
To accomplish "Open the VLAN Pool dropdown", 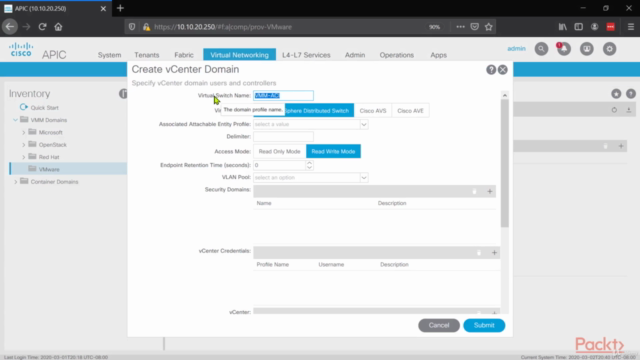I will coord(363,178).
